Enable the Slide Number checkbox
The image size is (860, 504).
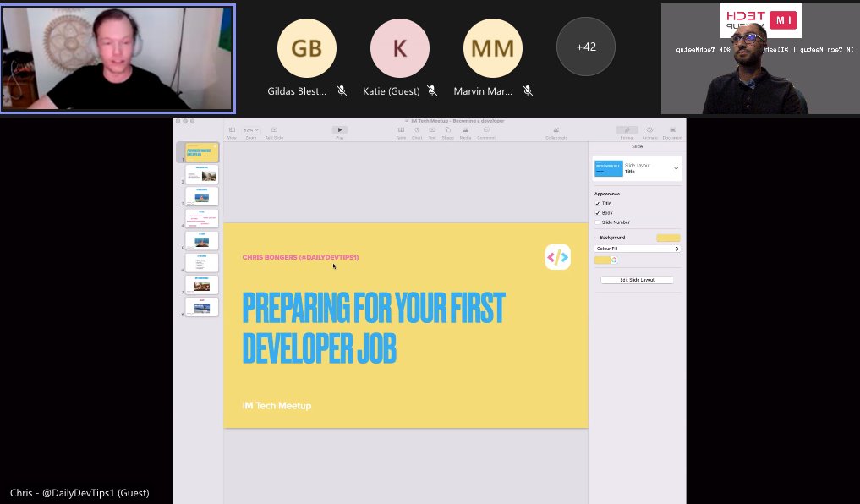tap(597, 222)
